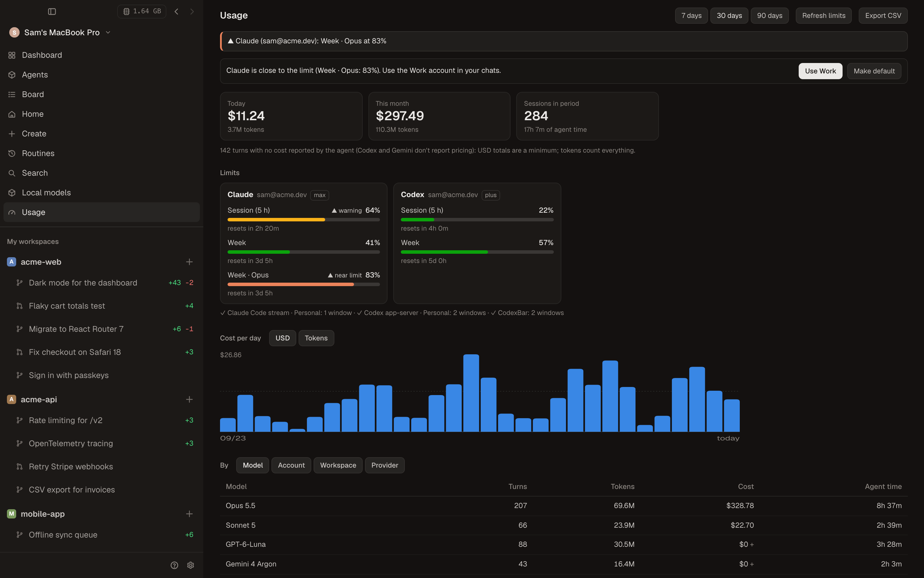Click the Opus 5.5 table row

coord(564,506)
